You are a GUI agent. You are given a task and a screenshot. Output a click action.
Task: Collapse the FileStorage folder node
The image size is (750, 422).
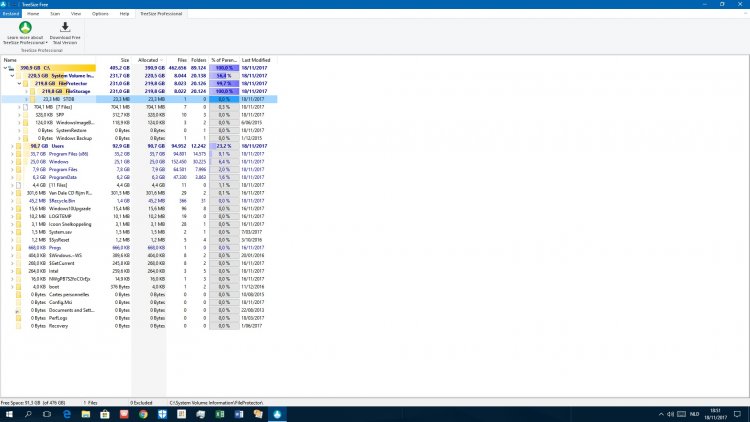[x=26, y=91]
